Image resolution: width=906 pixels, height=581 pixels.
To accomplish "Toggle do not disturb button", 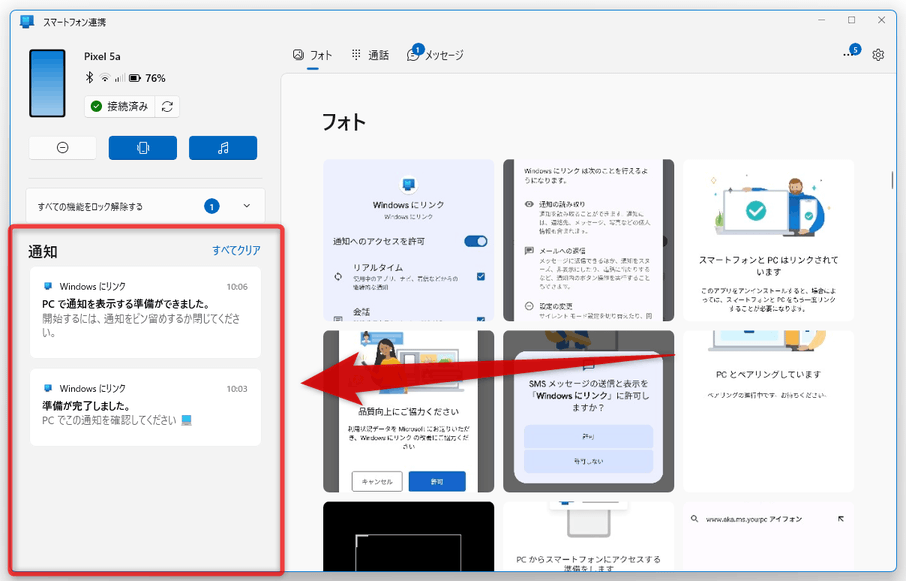I will click(x=62, y=148).
